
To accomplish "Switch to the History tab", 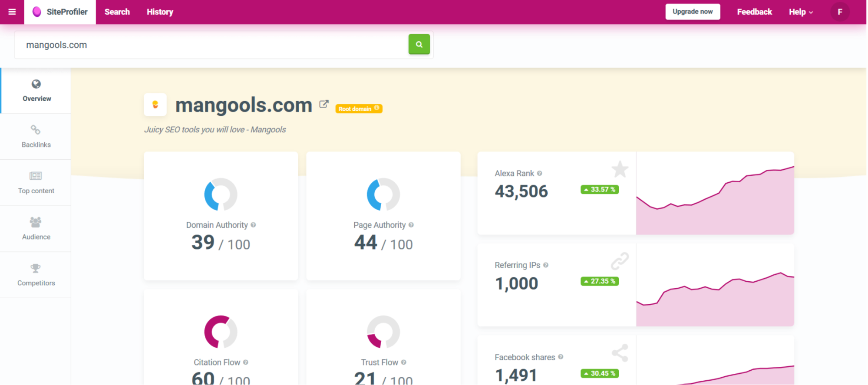I will pyautogui.click(x=160, y=12).
